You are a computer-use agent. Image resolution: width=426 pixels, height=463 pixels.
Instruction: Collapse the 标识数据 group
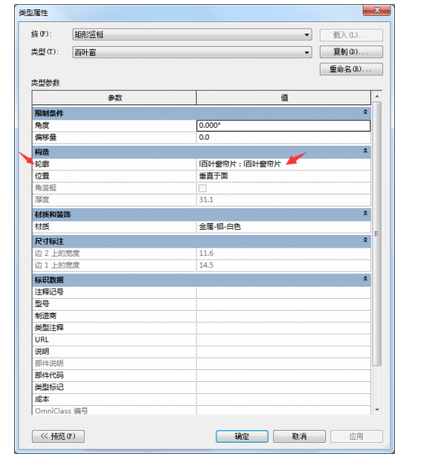point(365,279)
